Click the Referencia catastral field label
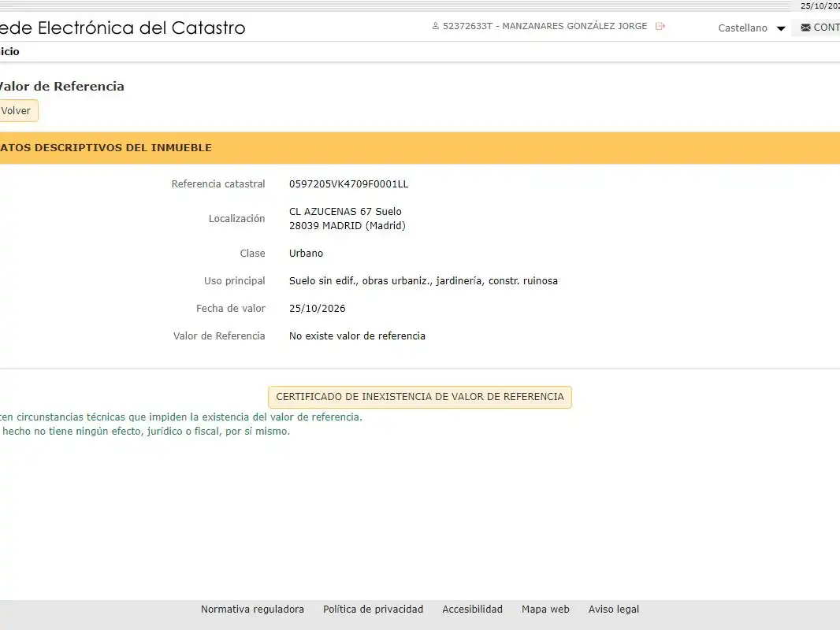 pyautogui.click(x=218, y=184)
